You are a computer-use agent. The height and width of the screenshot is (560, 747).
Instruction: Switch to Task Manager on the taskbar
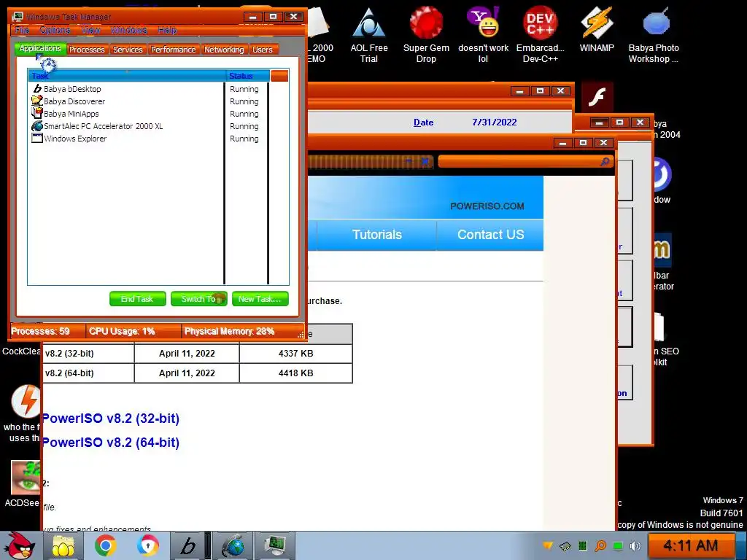(x=274, y=545)
